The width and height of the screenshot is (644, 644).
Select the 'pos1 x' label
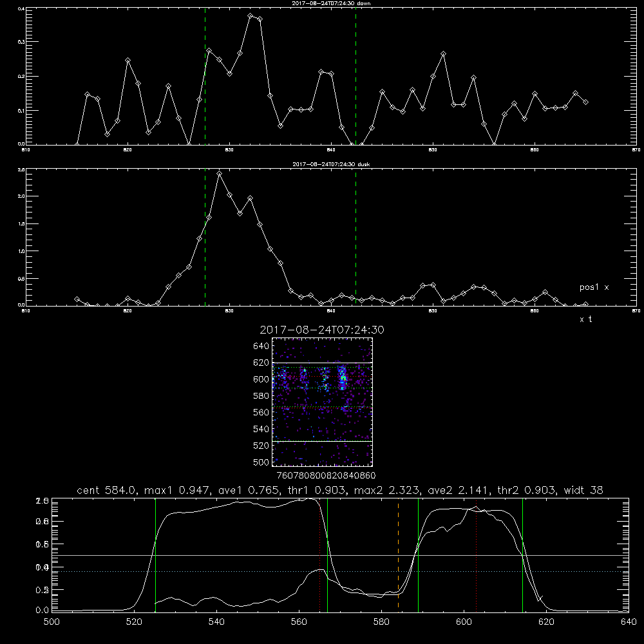click(x=594, y=287)
